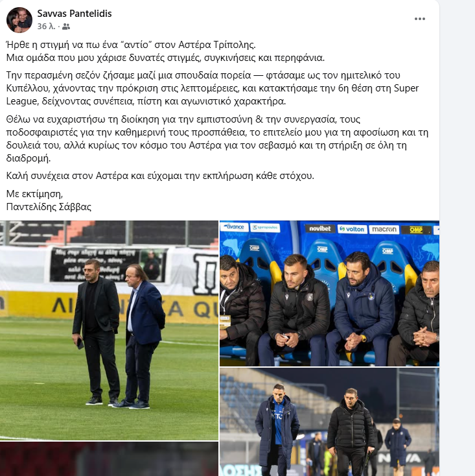
Task: Click the friends audience icon beside timestamp
Action: pos(66,27)
